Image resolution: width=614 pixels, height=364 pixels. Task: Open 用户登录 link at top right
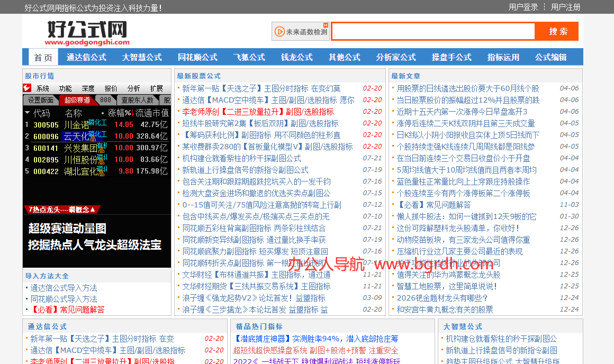click(523, 7)
